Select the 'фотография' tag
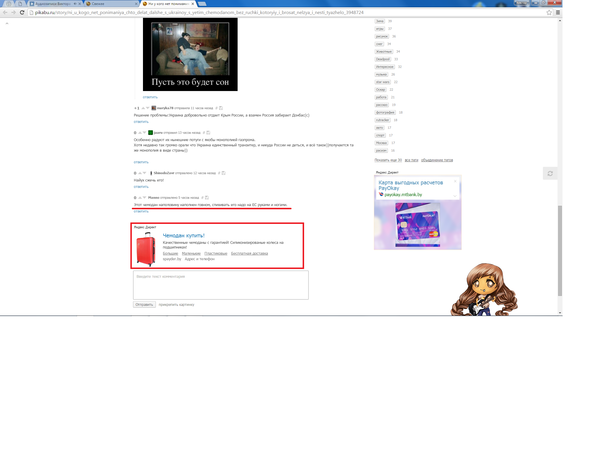 [x=385, y=113]
